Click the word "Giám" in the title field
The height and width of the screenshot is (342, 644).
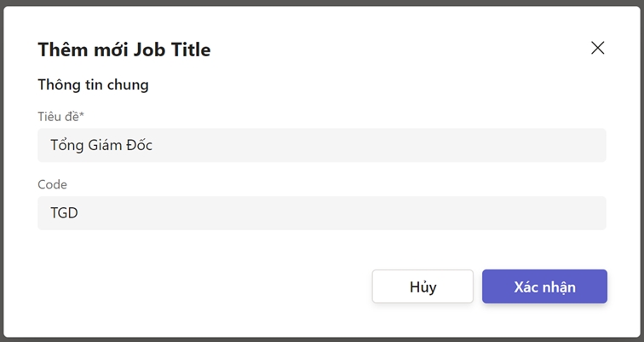point(105,145)
